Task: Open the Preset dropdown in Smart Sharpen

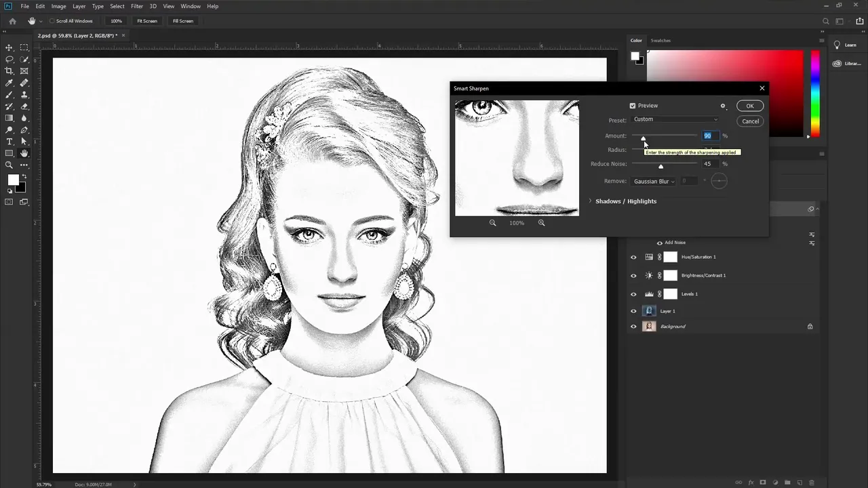Action: pos(675,119)
